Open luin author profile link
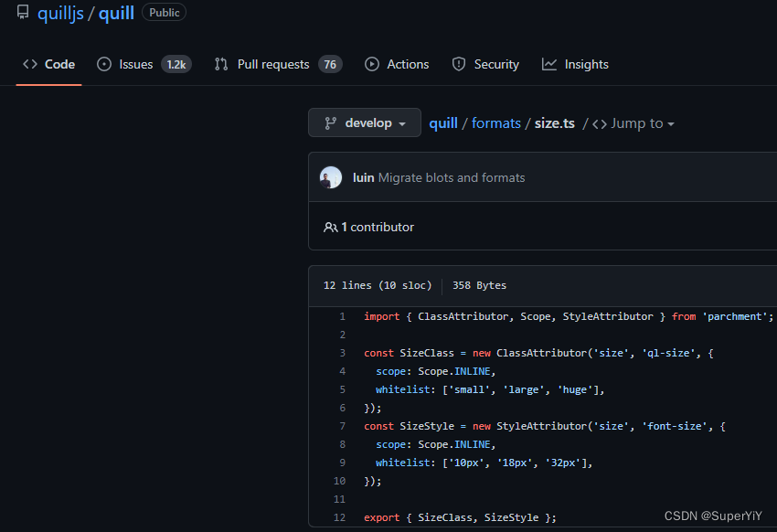 [x=363, y=178]
